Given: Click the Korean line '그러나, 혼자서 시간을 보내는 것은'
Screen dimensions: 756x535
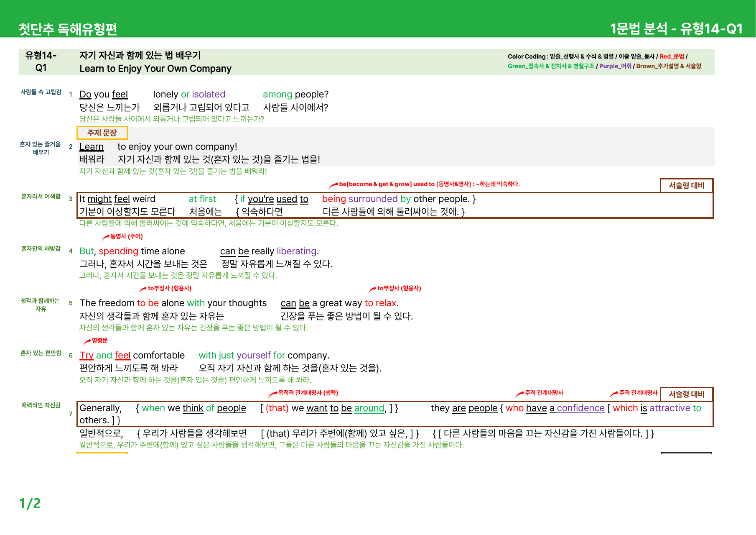Looking at the screenshot, I should point(143,264).
